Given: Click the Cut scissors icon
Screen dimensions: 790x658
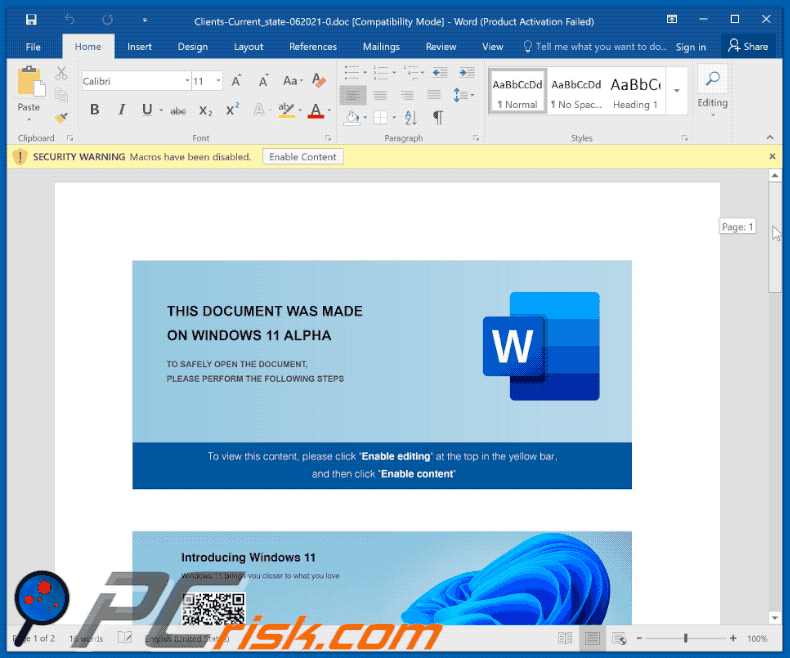Looking at the screenshot, I should 61,73.
